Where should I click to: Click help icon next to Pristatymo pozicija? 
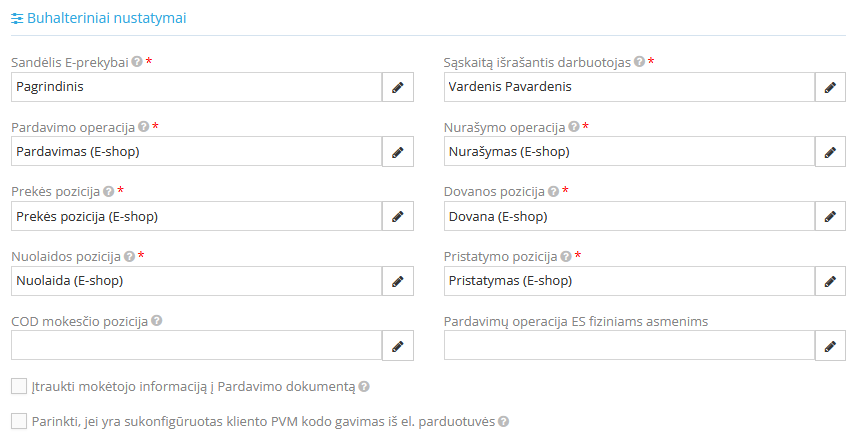coord(566,256)
